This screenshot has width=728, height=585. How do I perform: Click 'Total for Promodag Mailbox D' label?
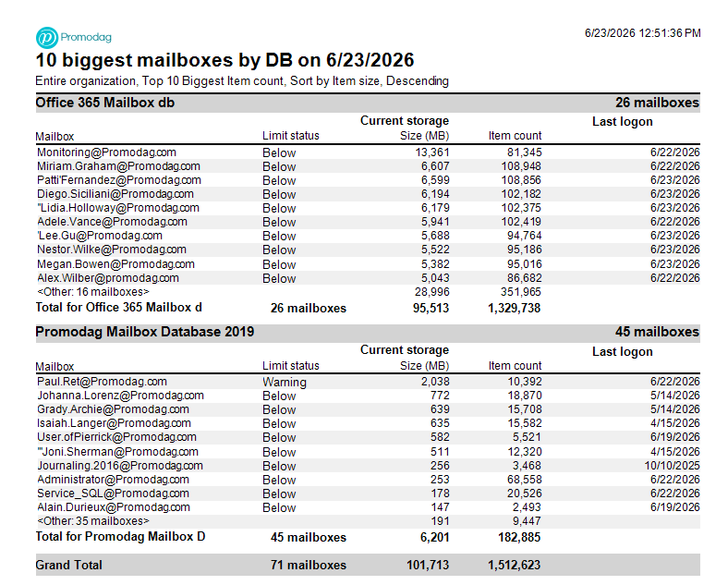[x=120, y=537]
